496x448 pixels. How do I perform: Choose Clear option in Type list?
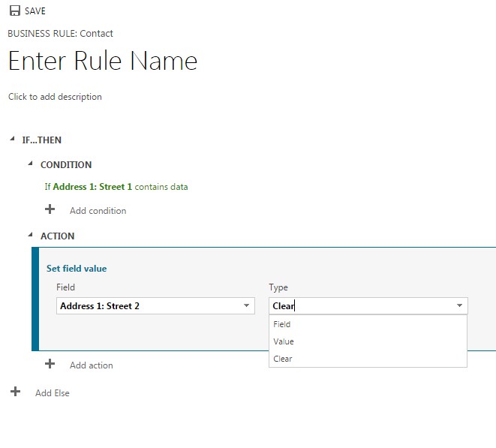pyautogui.click(x=283, y=359)
